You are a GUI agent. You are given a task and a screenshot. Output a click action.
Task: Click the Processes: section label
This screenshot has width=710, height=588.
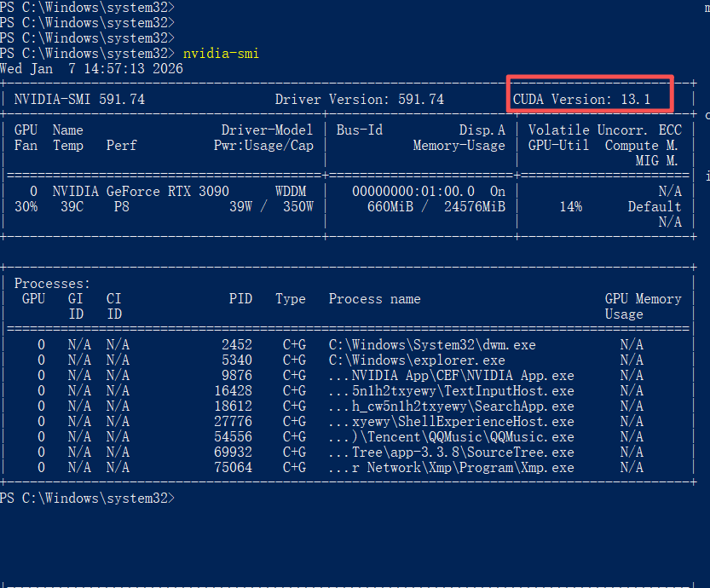click(53, 284)
